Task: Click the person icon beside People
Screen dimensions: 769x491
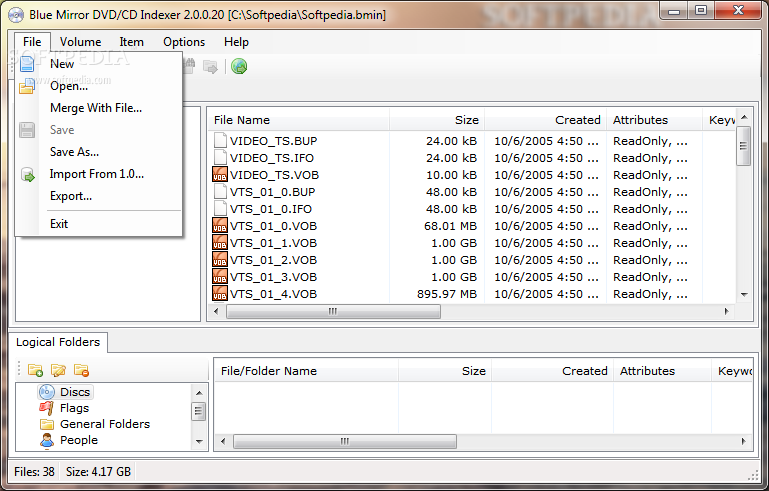Action: [x=47, y=440]
